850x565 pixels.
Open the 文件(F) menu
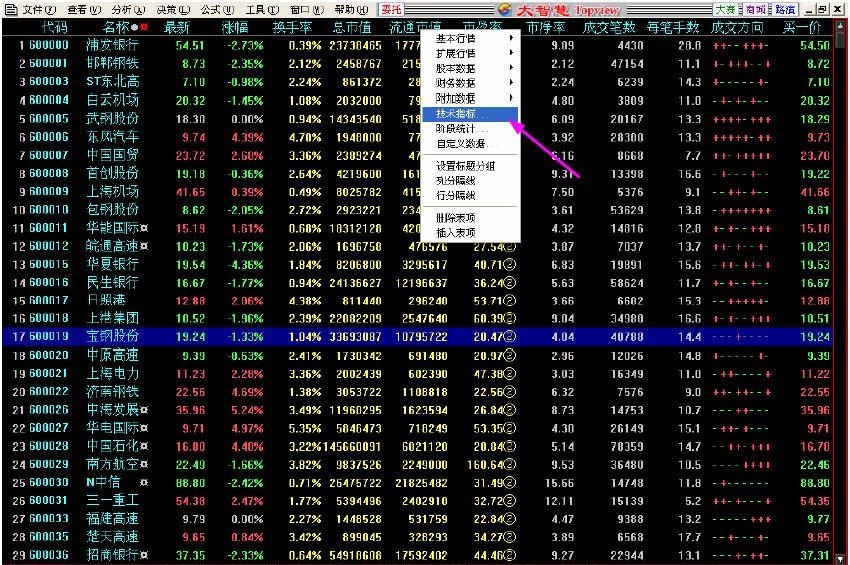click(x=40, y=9)
